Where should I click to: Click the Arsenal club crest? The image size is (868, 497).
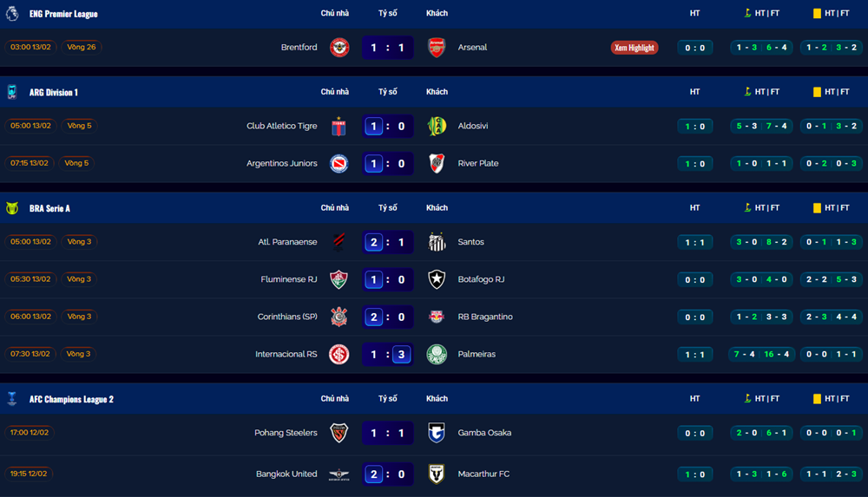click(x=437, y=48)
